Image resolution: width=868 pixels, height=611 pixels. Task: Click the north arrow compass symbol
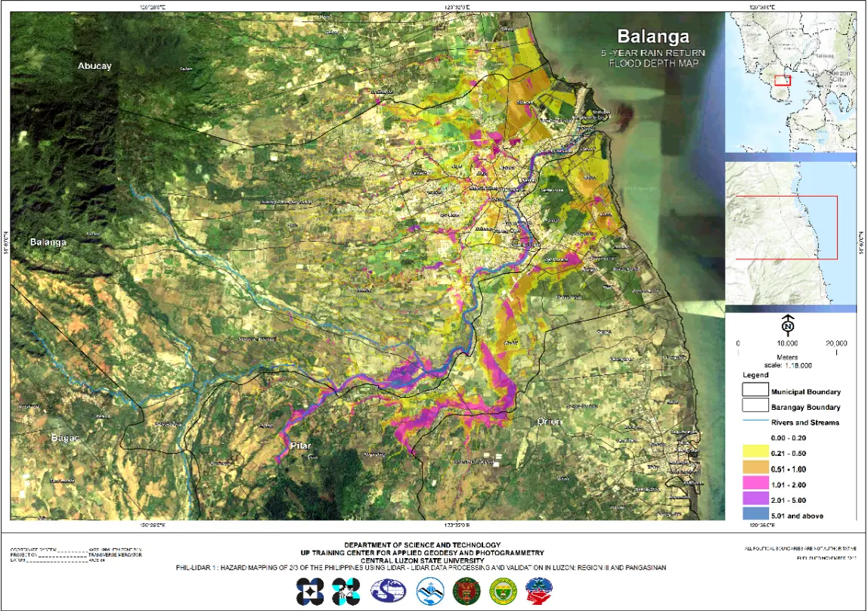(x=787, y=325)
